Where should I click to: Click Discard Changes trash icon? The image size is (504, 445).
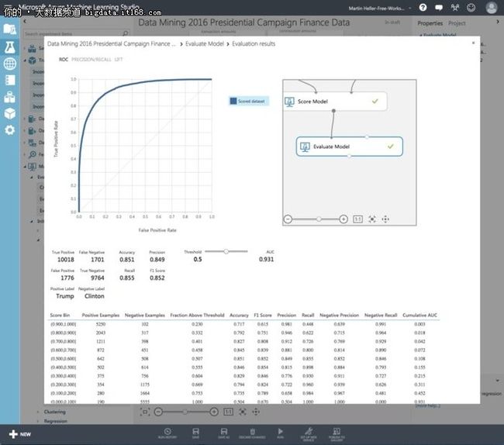(x=252, y=433)
